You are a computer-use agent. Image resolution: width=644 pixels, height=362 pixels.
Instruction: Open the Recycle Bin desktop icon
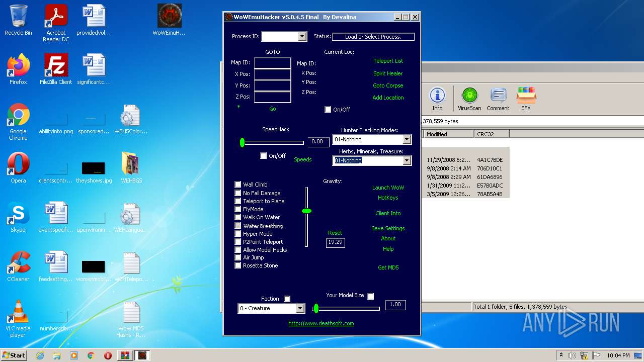(x=18, y=20)
